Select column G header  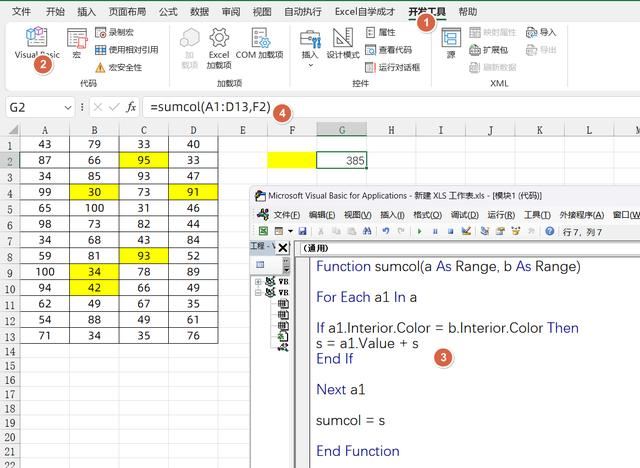[x=342, y=130]
